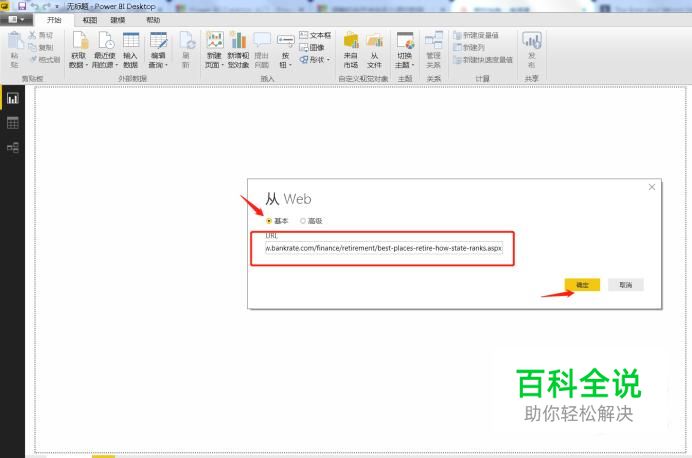Switch to the View (视图) ribbon tab
692x458 pixels.
pyautogui.click(x=90, y=20)
